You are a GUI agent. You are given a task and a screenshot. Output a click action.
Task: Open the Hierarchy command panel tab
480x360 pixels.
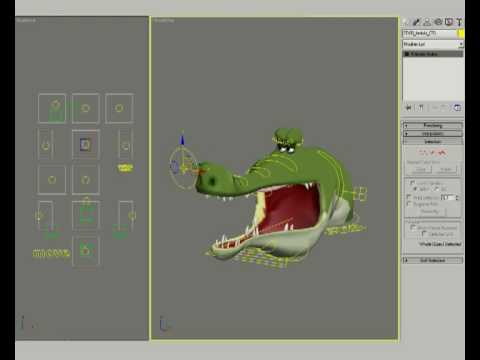coord(427,22)
